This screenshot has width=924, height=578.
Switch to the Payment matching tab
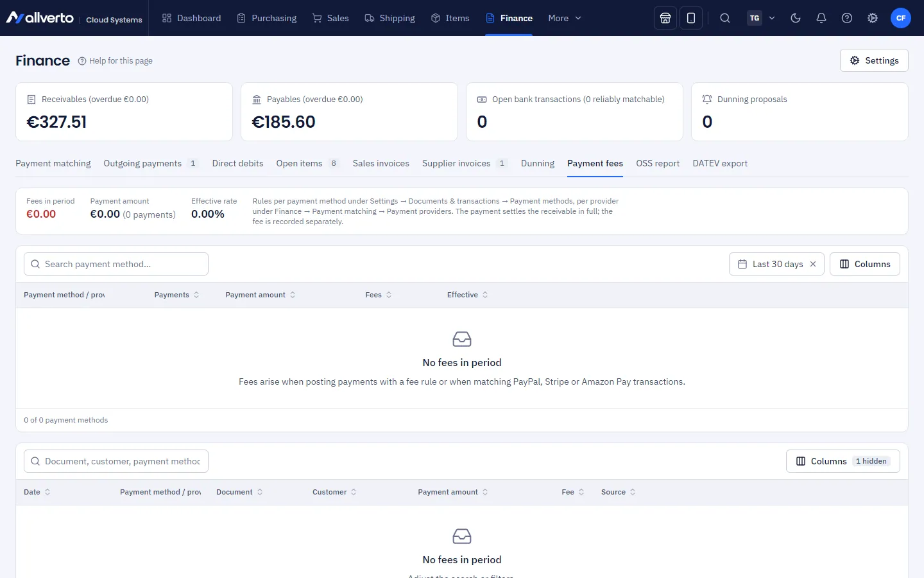point(53,163)
